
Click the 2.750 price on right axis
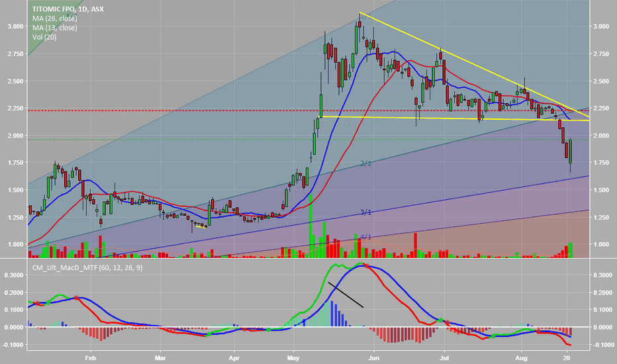tap(601, 54)
